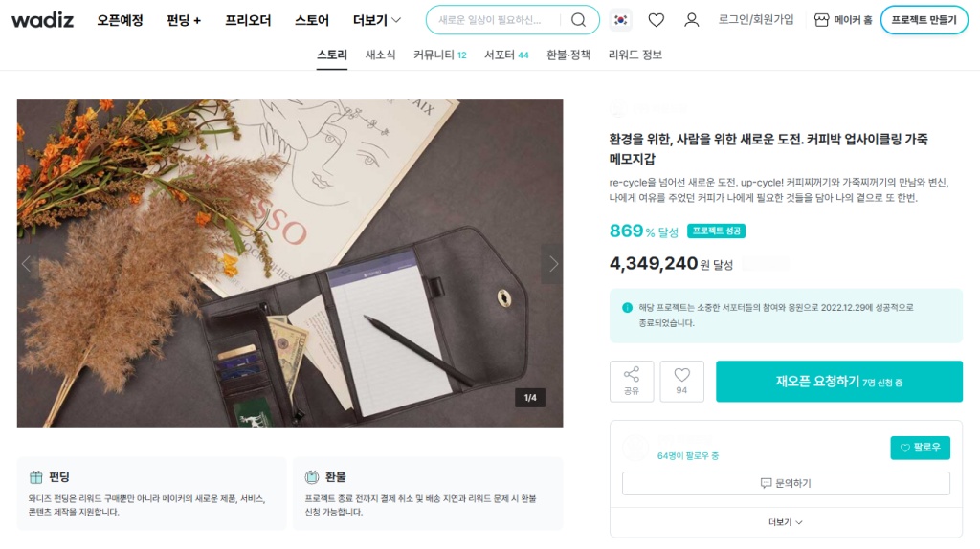
Task: Click the 프로젝트 만들기 button
Action: tap(924, 20)
